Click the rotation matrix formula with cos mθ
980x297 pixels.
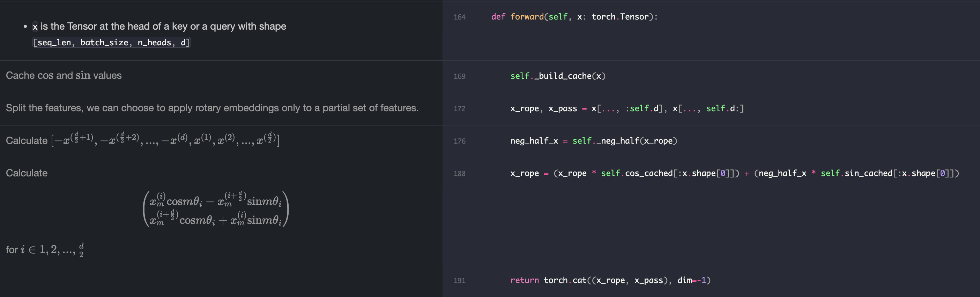click(216, 209)
